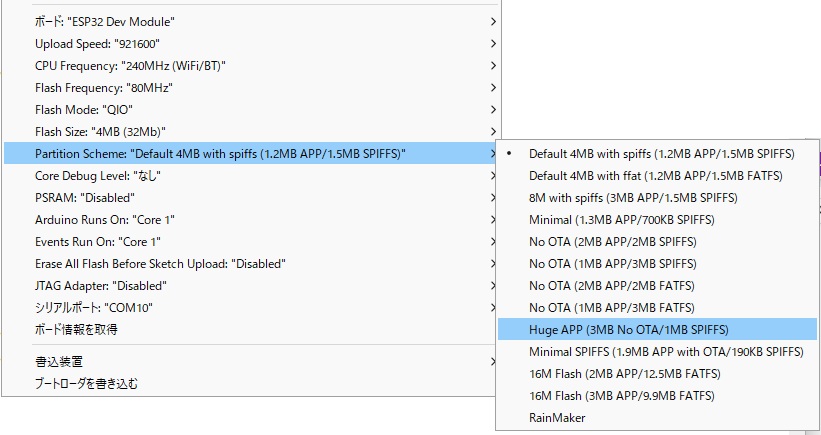
Task: Expand arrow beside Flash Frequency entry
Action: point(493,87)
